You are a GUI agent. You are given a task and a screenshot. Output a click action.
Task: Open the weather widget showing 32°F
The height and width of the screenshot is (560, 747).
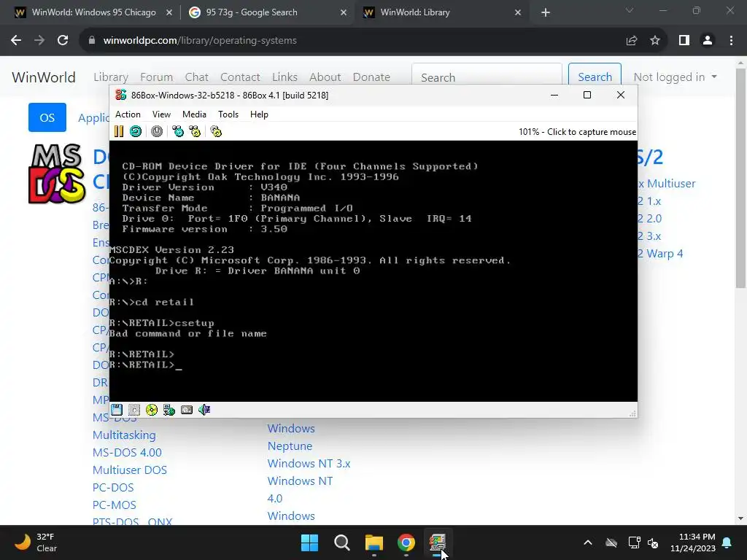(x=35, y=542)
